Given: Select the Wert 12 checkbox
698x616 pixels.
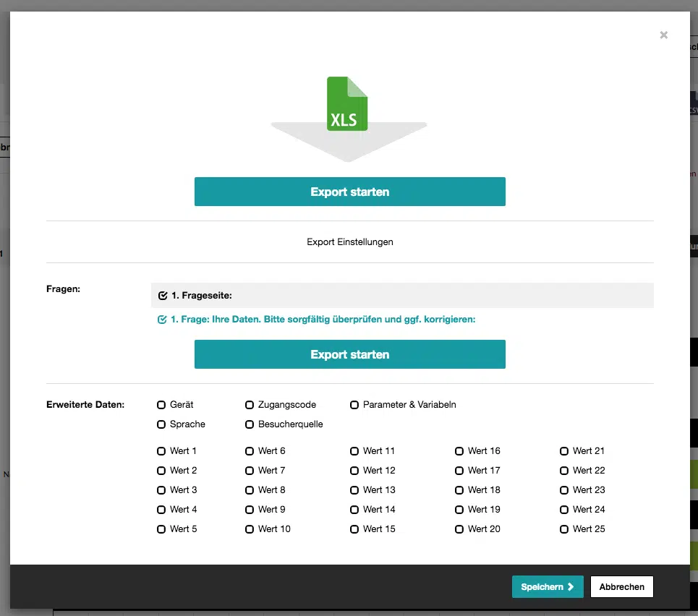Looking at the screenshot, I should 354,471.
